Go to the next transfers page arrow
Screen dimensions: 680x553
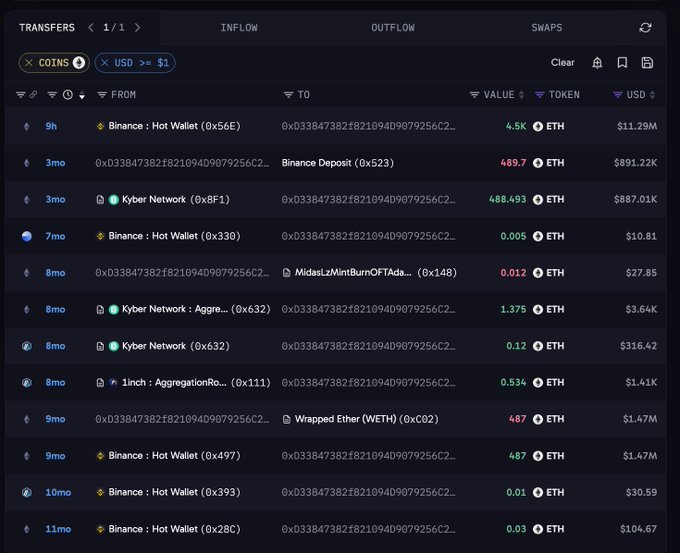[137, 28]
